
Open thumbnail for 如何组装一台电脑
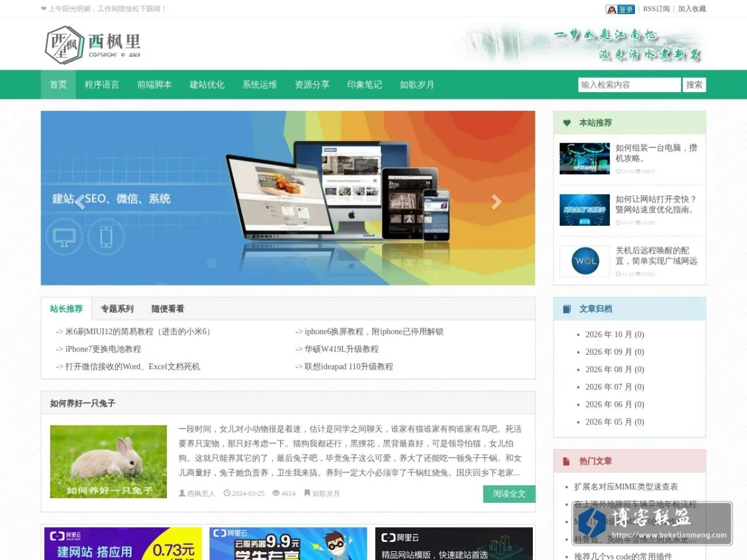(585, 159)
